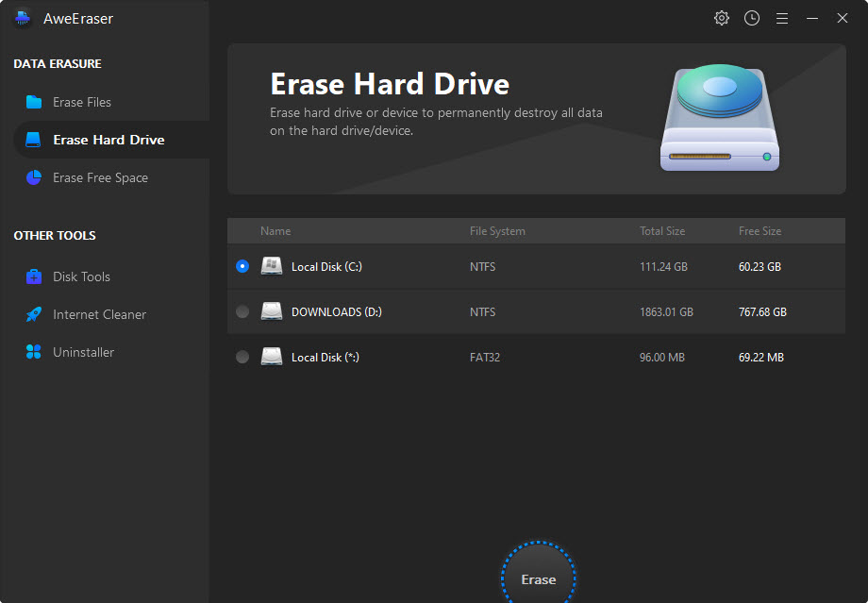Click NTFS in the DOWNLOADS (D:) row
This screenshot has width=868, height=603.
pos(482,311)
